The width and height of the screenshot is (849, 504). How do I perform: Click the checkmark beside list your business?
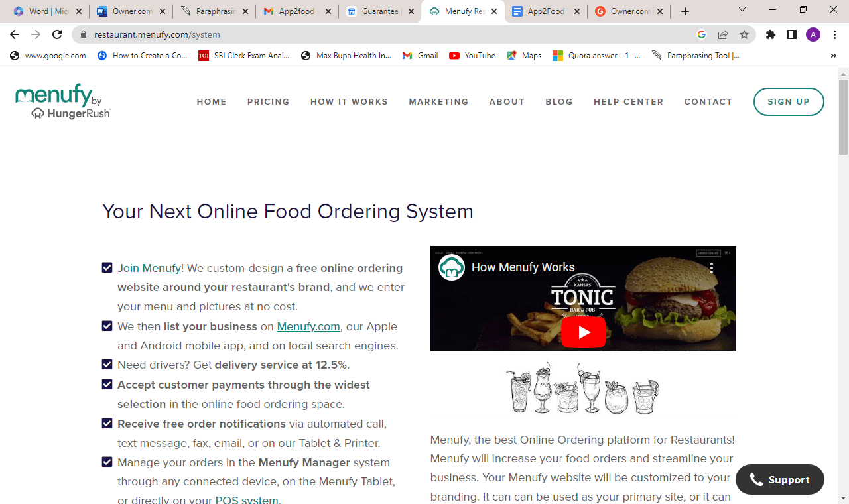pyautogui.click(x=107, y=326)
